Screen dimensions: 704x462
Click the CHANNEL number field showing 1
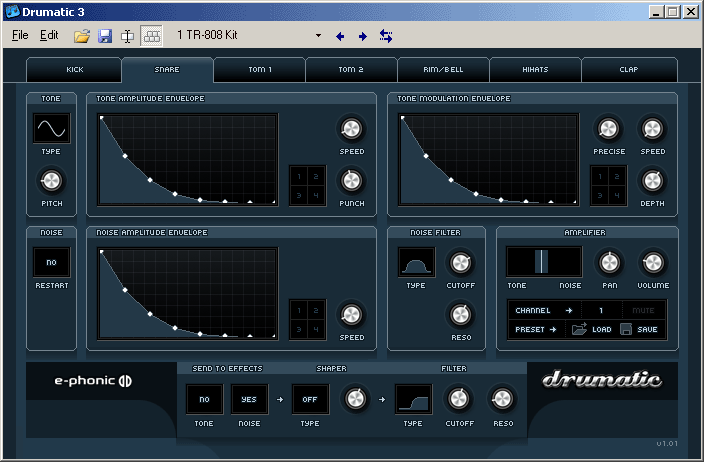[602, 310]
